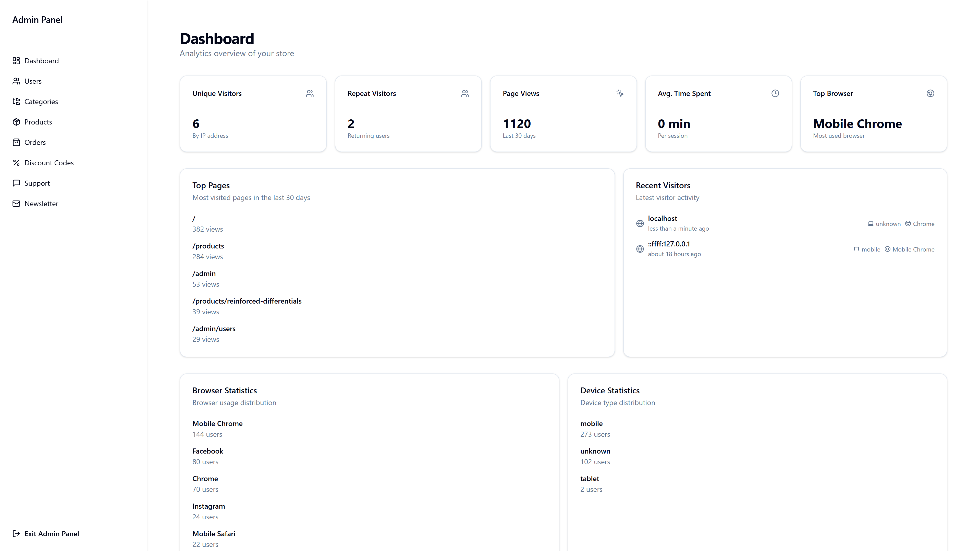
Task: Click '382 views' count
Action: click(x=208, y=229)
